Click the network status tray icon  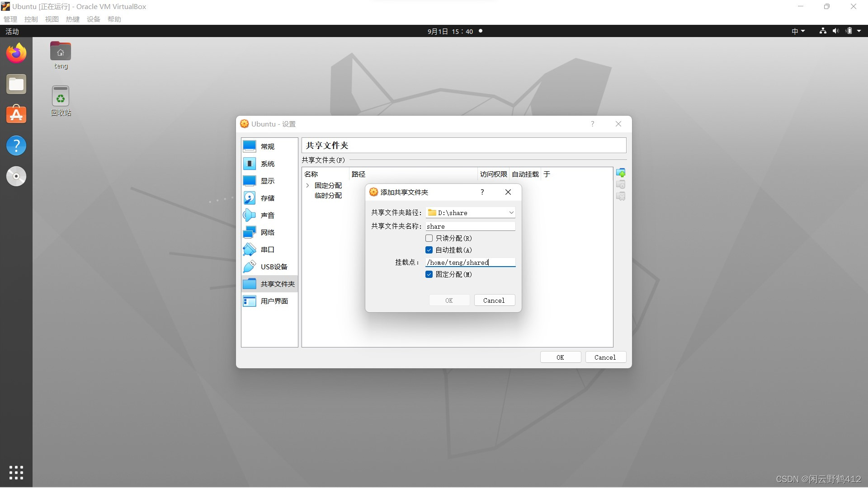click(823, 31)
